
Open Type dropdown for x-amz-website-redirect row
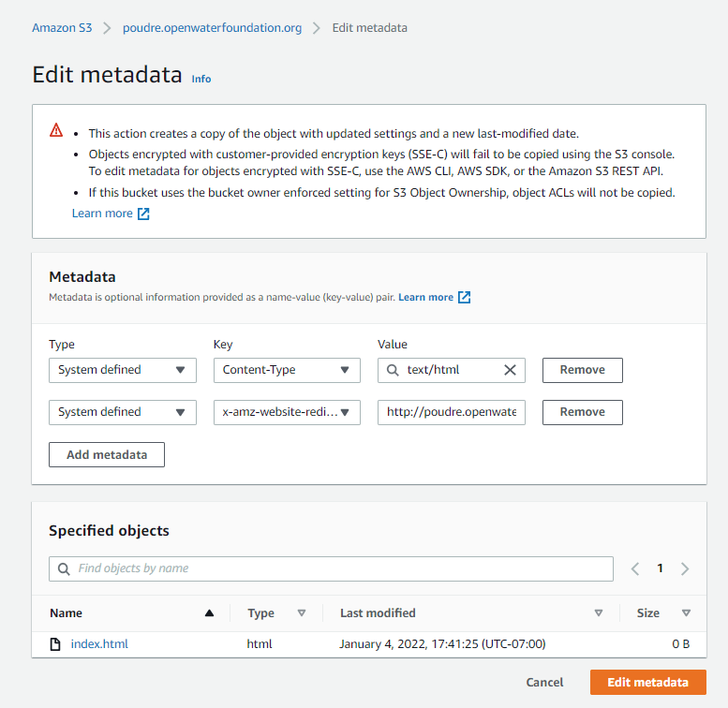123,412
